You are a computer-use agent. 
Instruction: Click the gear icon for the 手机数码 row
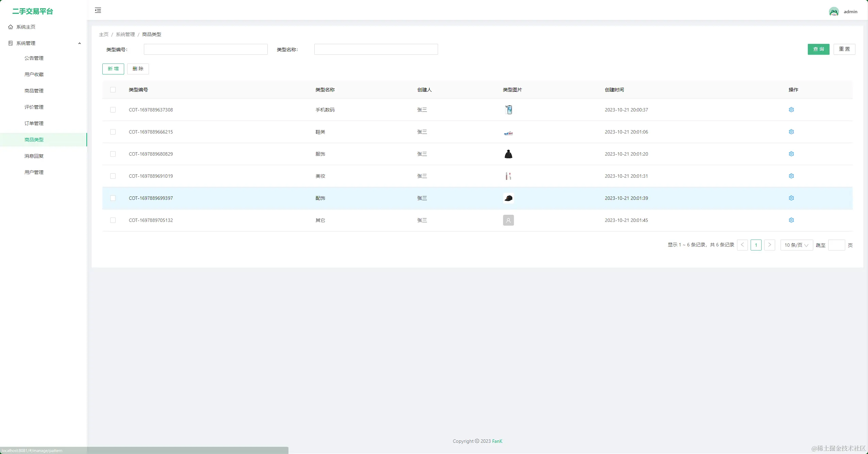[x=791, y=110]
